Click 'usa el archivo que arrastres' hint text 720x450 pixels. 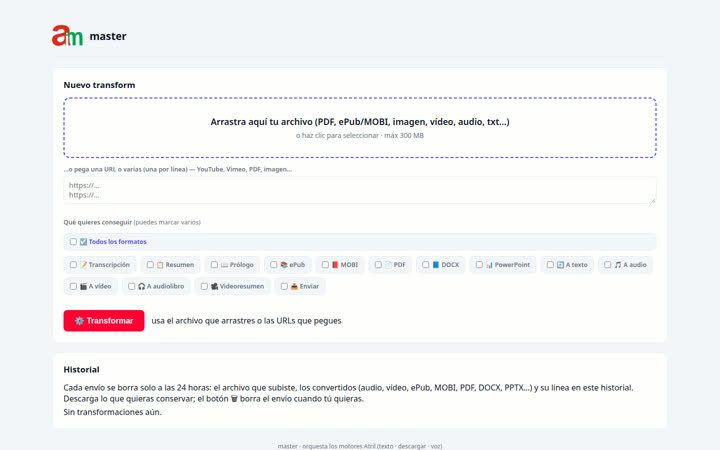pyautogui.click(x=203, y=321)
